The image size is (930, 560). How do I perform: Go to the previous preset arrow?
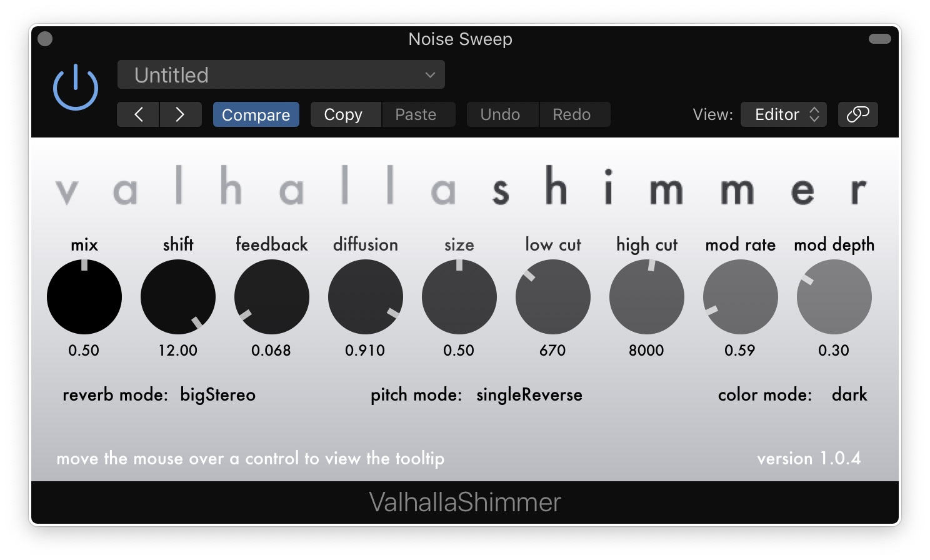pos(138,114)
